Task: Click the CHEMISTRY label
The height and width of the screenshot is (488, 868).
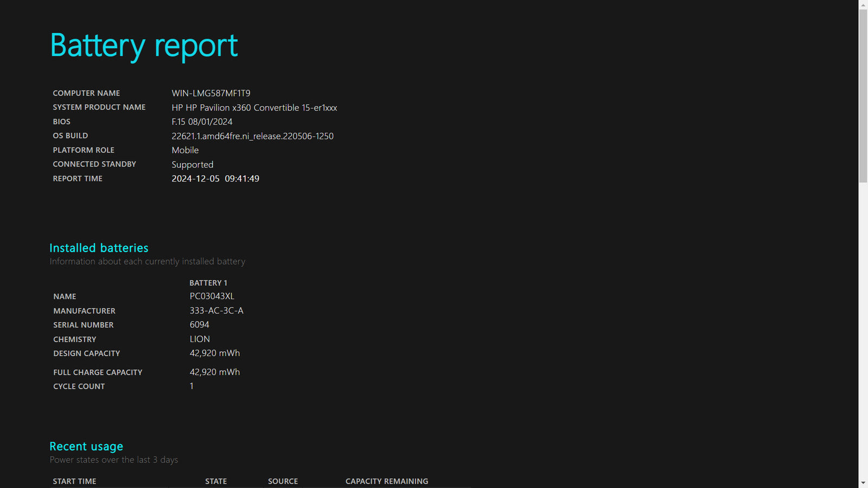Action: (x=75, y=339)
